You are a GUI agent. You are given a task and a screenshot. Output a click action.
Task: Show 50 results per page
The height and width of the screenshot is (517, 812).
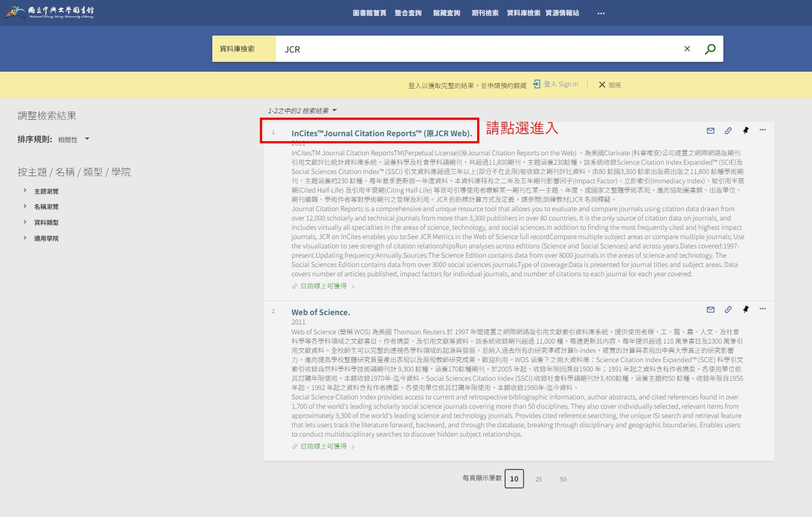click(563, 479)
